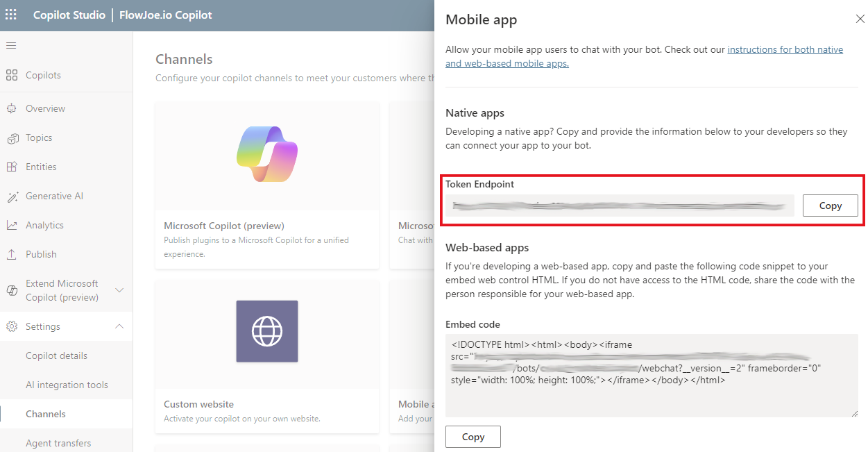The width and height of the screenshot is (868, 452).
Task: Copy the Token Endpoint value
Action: click(830, 206)
